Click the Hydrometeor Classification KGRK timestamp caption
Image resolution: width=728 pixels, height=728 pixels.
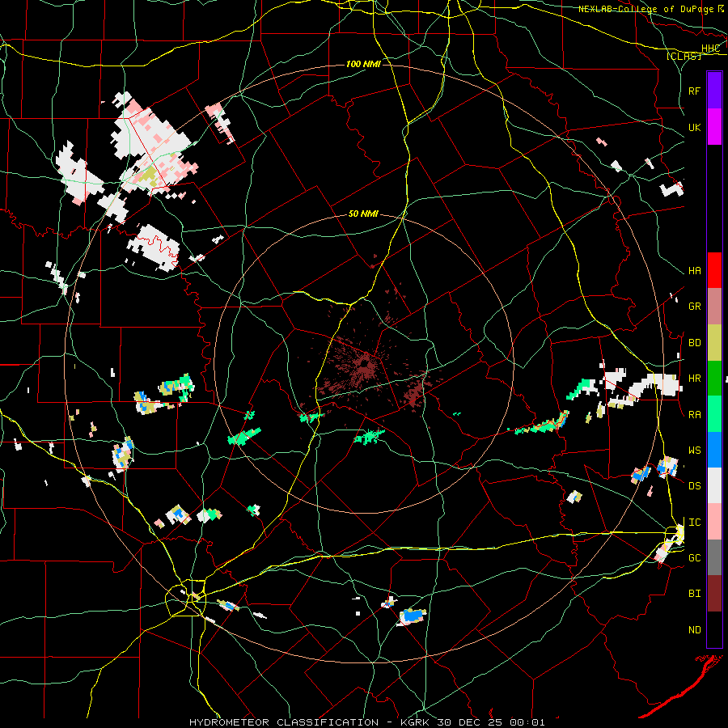pos(366,722)
